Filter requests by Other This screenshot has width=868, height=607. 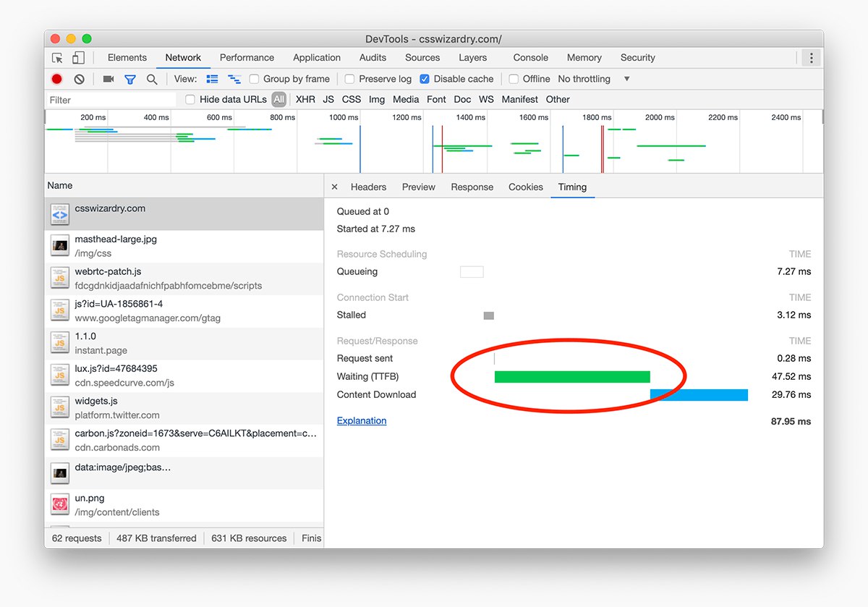coord(558,99)
